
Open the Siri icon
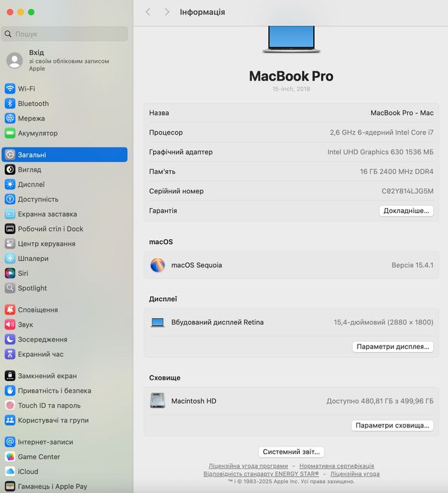10,273
